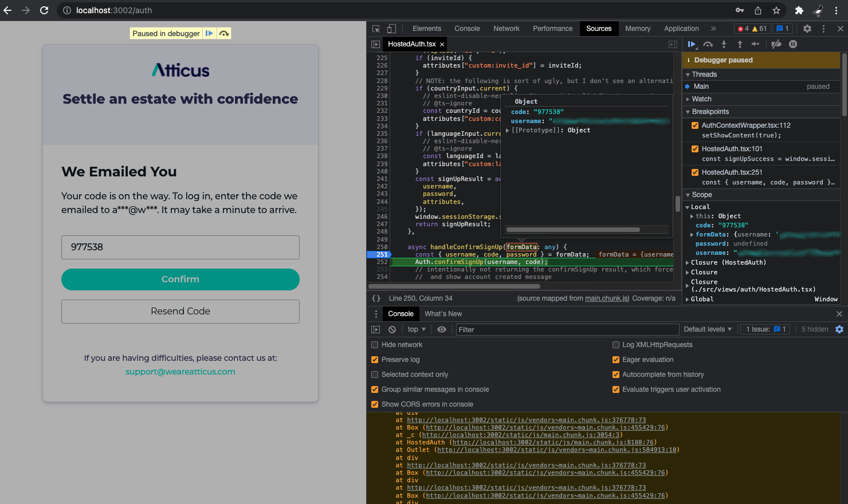This screenshot has width=848, height=504.
Task: Open console settings gear icon
Action: (x=839, y=329)
